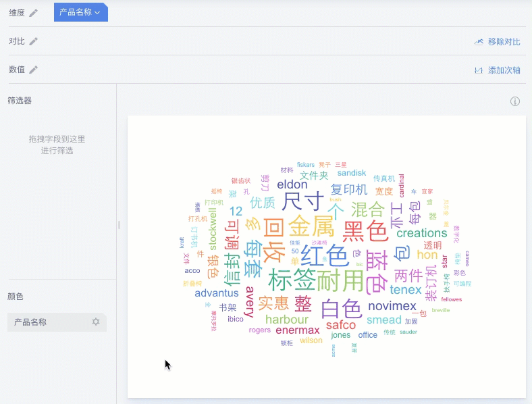532x404 pixels.
Task: Click the word 实惠 in cloud
Action: pyautogui.click(x=273, y=303)
